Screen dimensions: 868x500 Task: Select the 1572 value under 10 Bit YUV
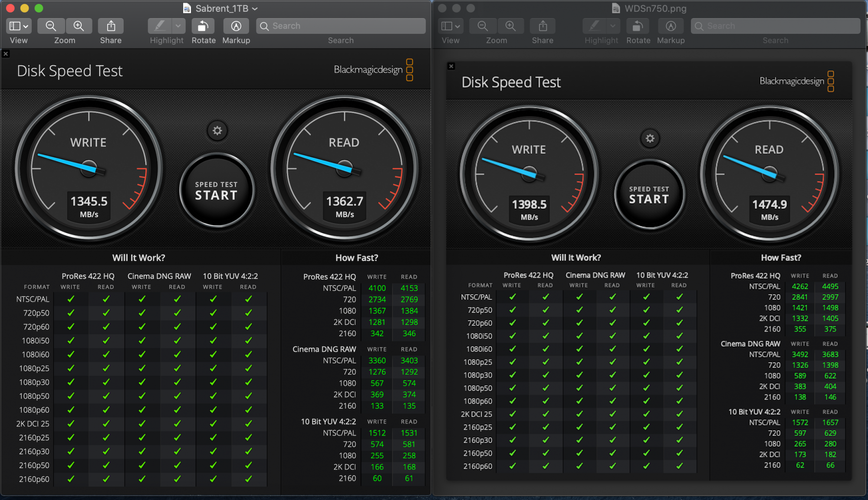tap(800, 422)
